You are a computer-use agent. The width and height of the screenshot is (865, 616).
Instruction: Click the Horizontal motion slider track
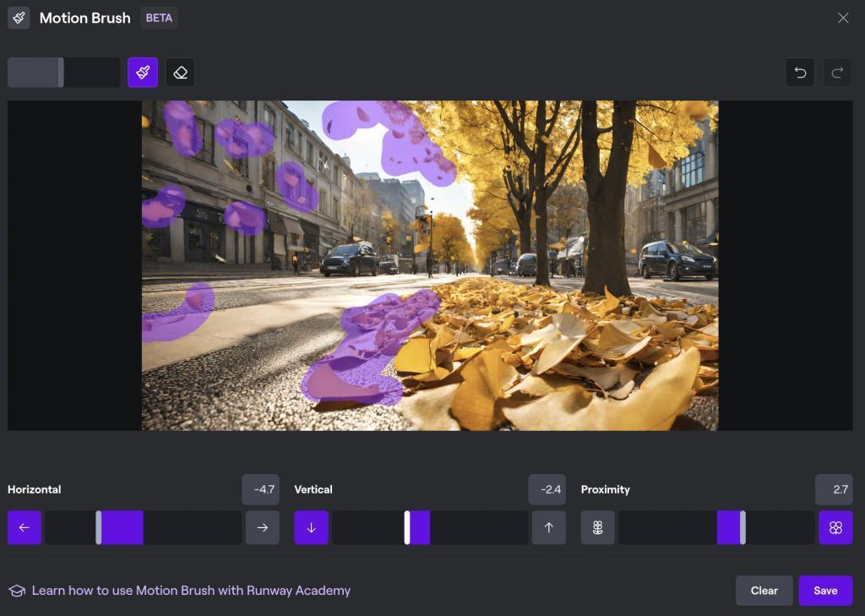tap(144, 527)
